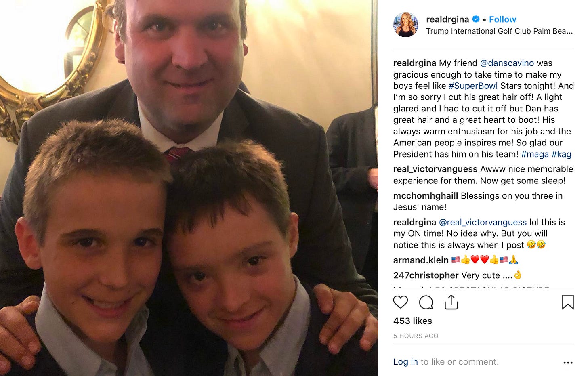Open the @real_victorvanguess reply mention
Image resolution: width=588 pixels, height=376 pixels.
click(483, 222)
